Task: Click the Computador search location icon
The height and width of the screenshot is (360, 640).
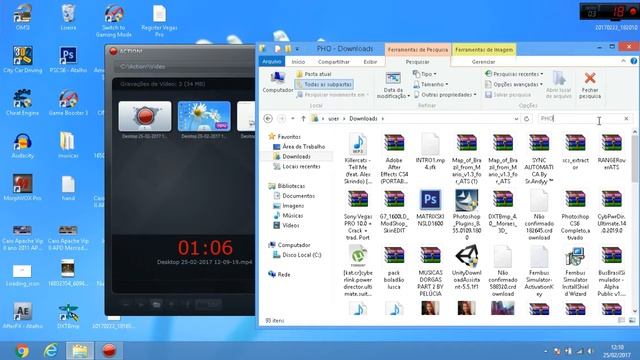Action: pos(278,81)
